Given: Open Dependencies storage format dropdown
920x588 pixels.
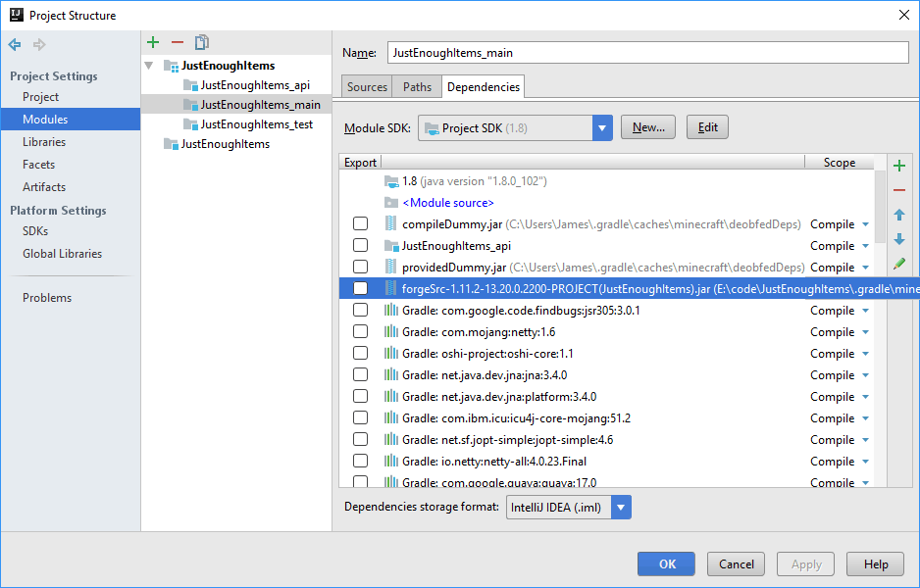Looking at the screenshot, I should 621,508.
